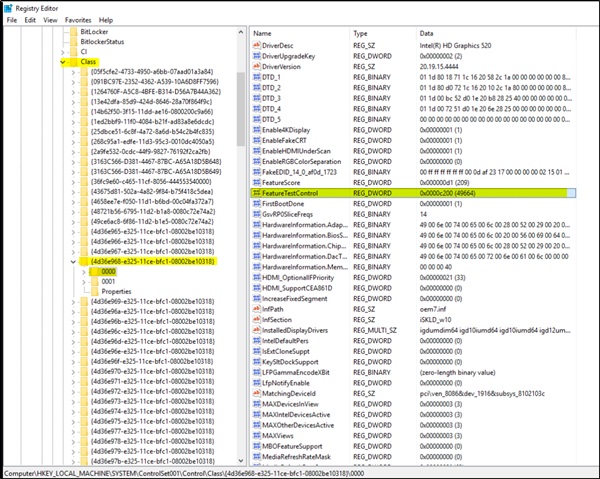The height and width of the screenshot is (479, 600).
Task: Open the View menu
Action: click(x=50, y=20)
